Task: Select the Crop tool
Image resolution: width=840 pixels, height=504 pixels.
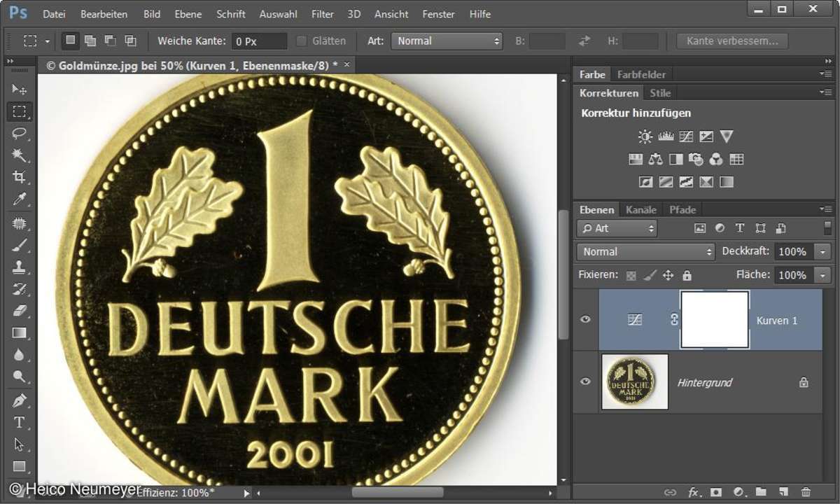Action: tap(19, 178)
